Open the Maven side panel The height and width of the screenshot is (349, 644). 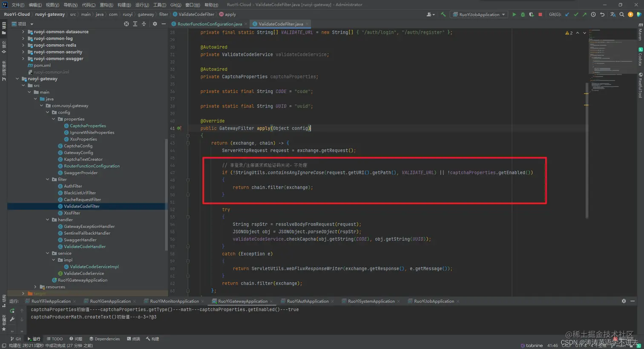pyautogui.click(x=640, y=32)
